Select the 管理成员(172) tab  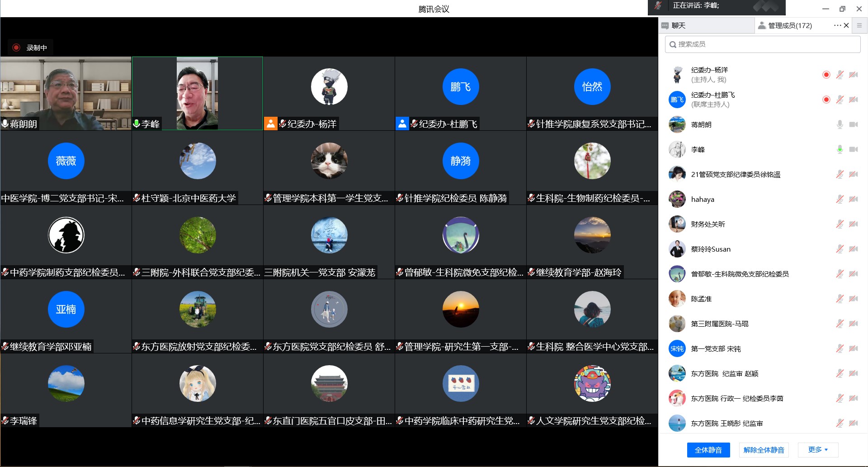789,26
